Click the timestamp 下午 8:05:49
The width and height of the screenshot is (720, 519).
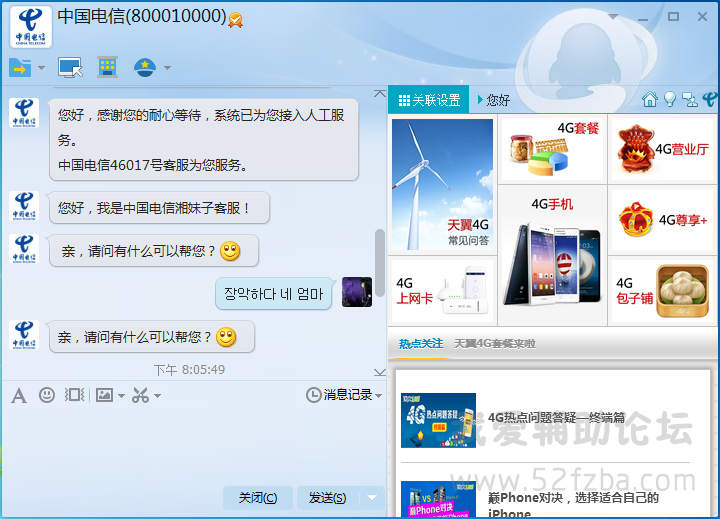click(x=189, y=370)
